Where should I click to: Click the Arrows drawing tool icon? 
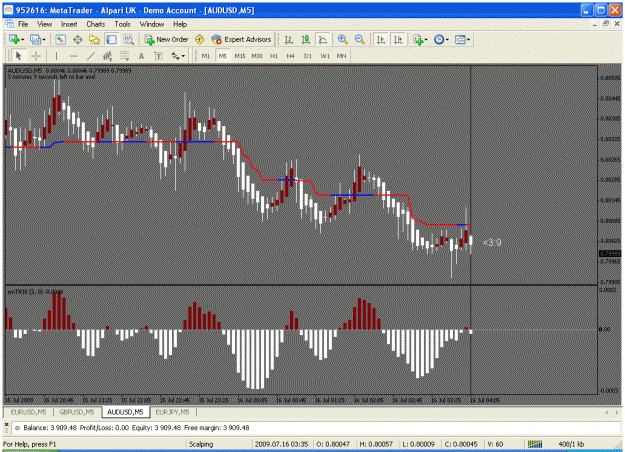click(x=175, y=56)
